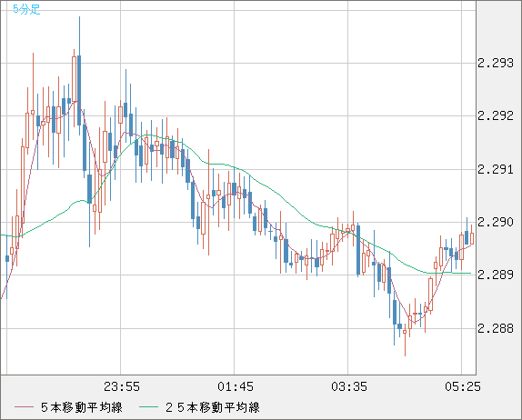Click the 2.291 price axis label
522x420 pixels.
(496, 169)
